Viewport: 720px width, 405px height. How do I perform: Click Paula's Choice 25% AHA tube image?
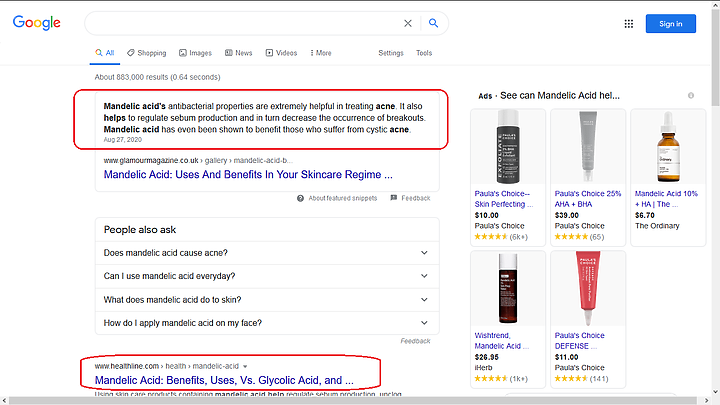click(x=588, y=146)
